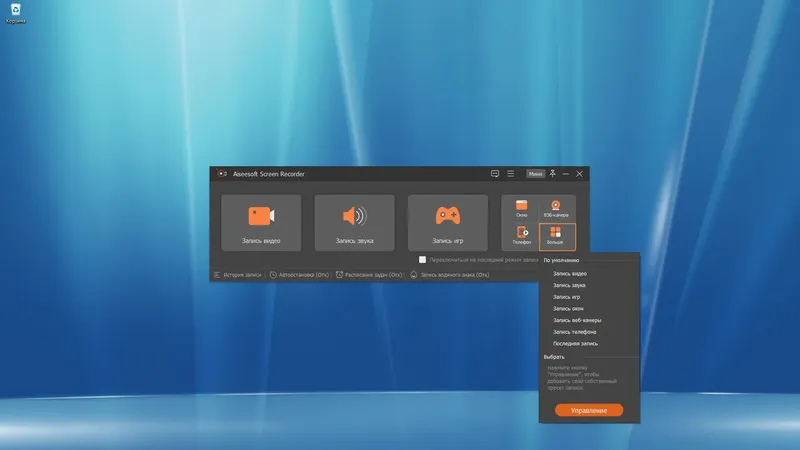Image resolution: width=800 pixels, height=450 pixels.
Task: Open the hamburger menu in title bar
Action: click(x=510, y=174)
